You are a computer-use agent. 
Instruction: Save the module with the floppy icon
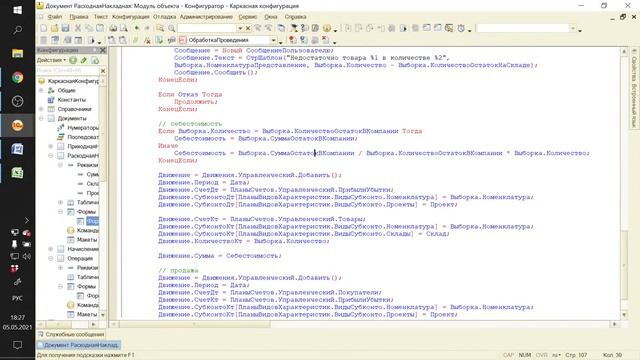[65, 28]
